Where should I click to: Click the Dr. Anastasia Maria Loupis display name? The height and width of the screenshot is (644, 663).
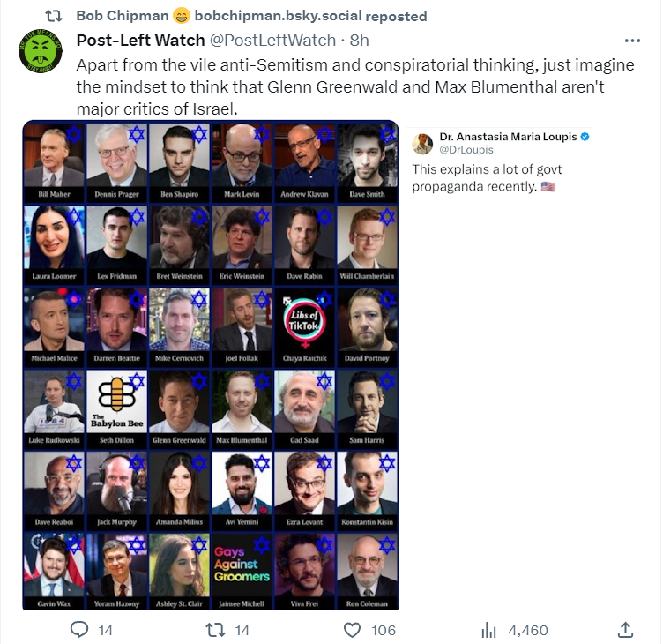point(508,137)
